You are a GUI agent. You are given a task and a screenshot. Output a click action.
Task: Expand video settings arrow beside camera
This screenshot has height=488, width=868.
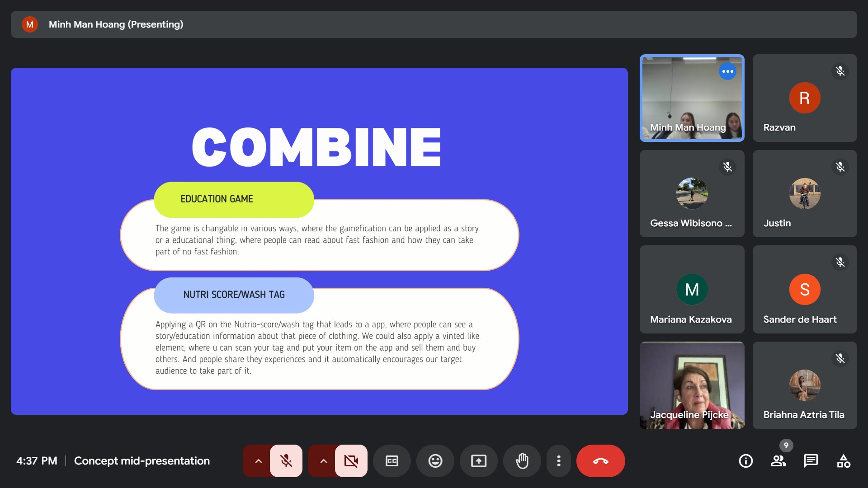click(x=323, y=461)
